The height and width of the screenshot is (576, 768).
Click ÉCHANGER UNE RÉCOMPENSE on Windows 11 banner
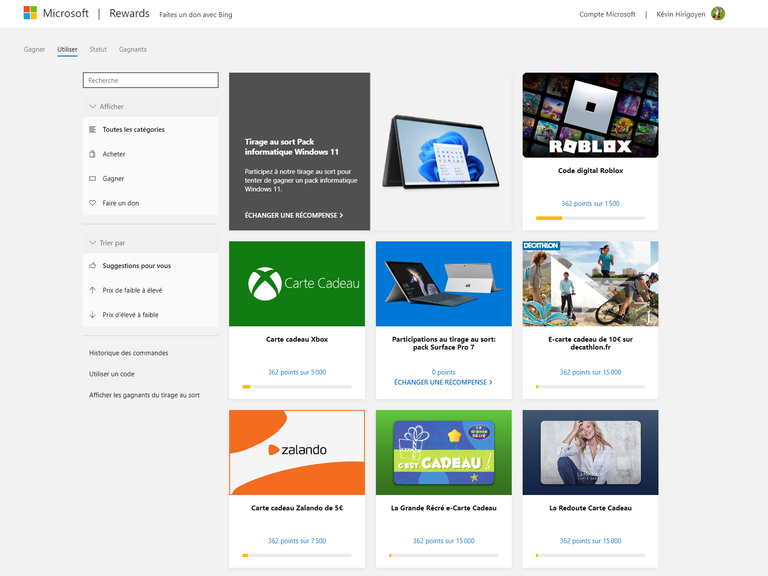(x=293, y=215)
